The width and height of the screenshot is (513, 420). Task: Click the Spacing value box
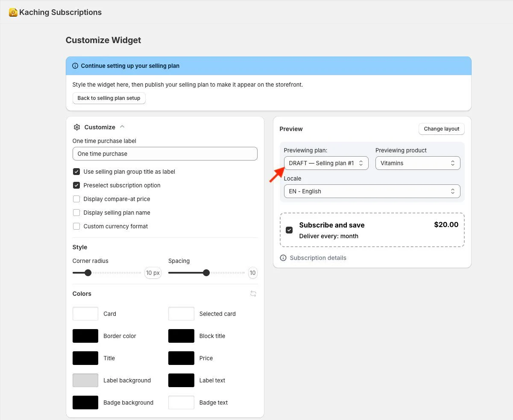point(252,273)
